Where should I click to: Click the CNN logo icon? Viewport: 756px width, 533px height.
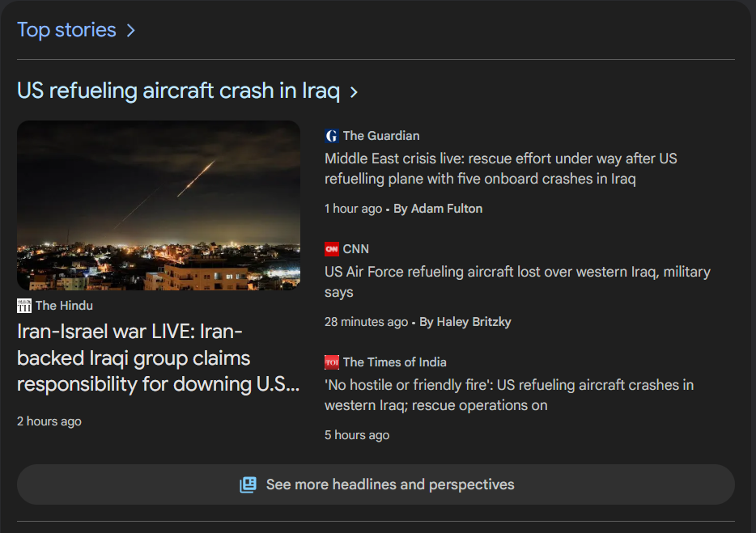tap(331, 249)
